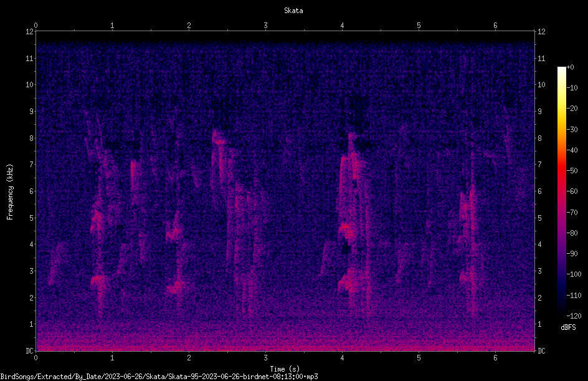Screen dimensions: 588x381
Task: Click the "11" tick label on the left frequency axis
Action: (30, 58)
